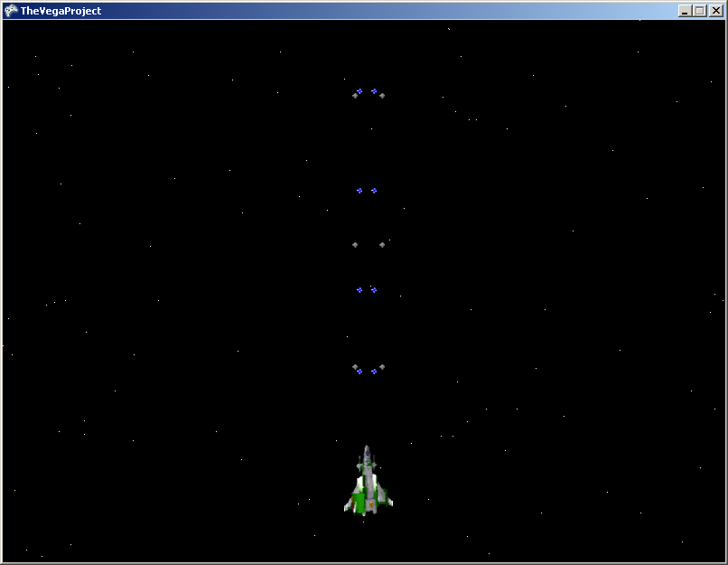Click the TheVegaProject title bar text

point(61,11)
